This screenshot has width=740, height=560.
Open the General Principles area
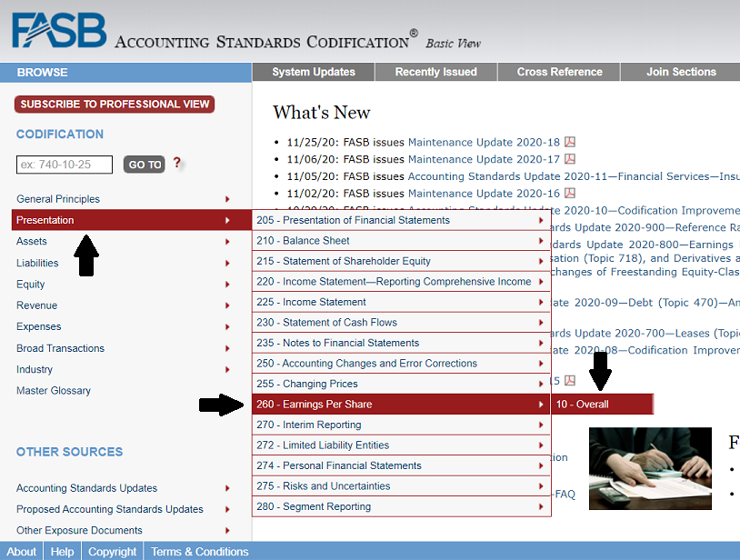(x=58, y=199)
